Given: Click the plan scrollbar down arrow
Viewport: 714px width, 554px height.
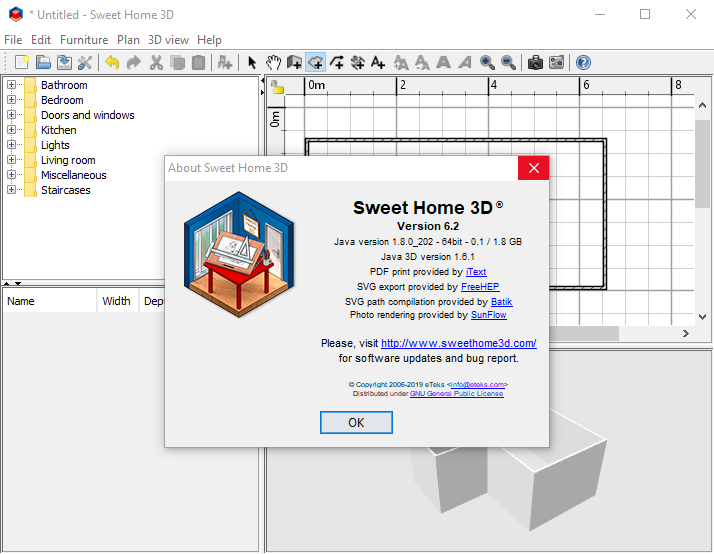Looking at the screenshot, I should point(702,317).
